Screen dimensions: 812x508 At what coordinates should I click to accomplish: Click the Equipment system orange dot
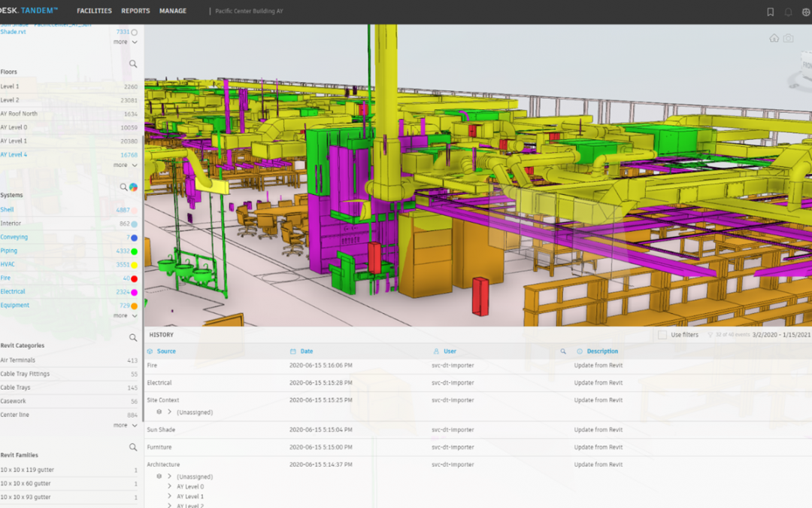pos(134,306)
